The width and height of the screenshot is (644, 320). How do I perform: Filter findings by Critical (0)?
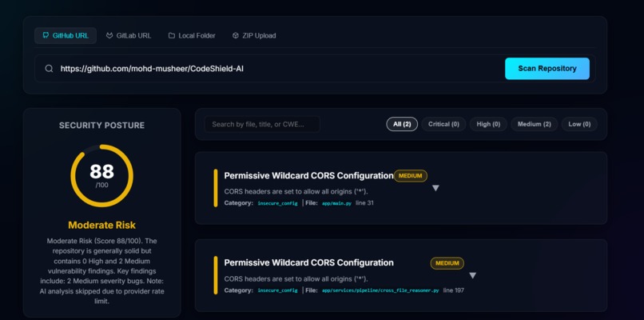443,124
